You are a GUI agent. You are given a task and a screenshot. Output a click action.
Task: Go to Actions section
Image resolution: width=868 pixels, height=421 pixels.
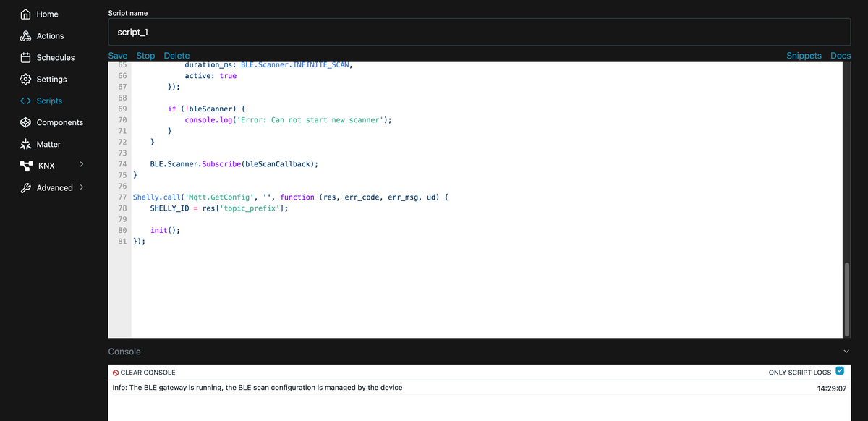tap(50, 35)
